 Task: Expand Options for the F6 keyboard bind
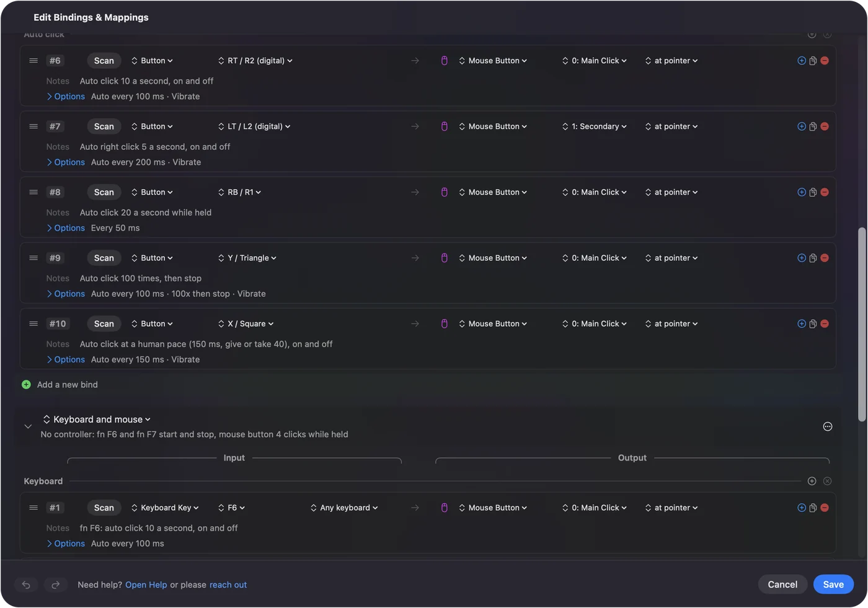pos(66,544)
